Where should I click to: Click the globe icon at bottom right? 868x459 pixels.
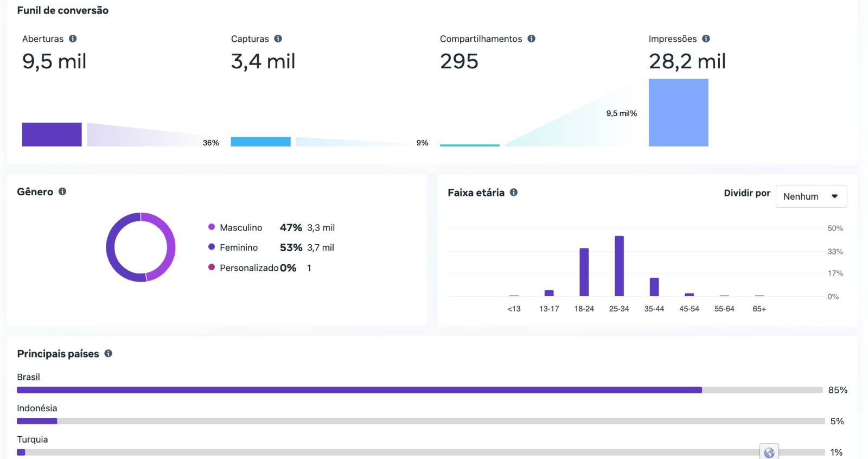tap(769, 452)
